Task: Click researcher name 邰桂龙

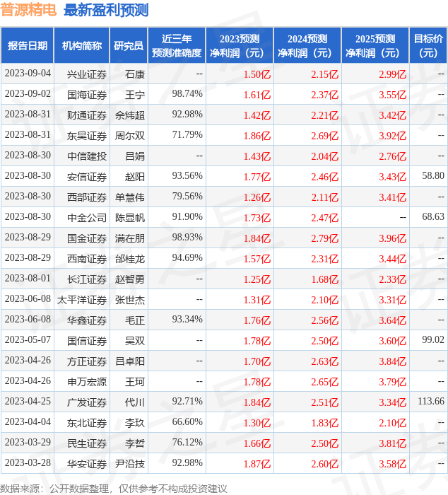Action: coord(130,260)
